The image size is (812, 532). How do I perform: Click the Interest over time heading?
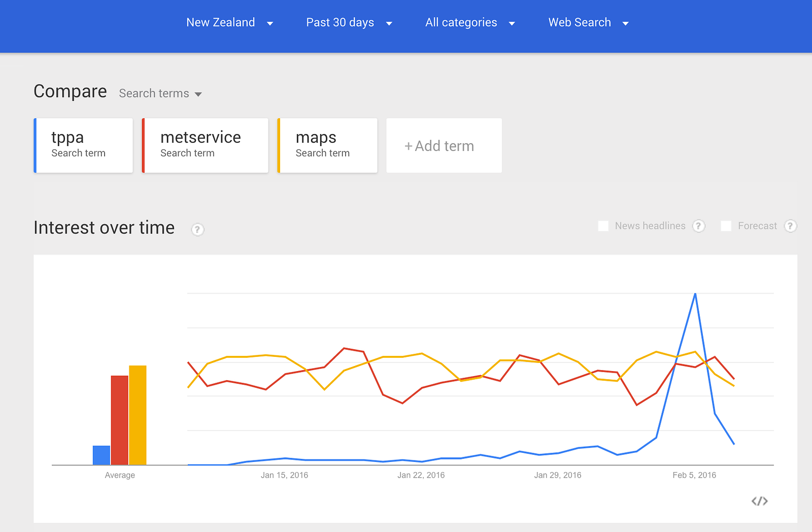pyautogui.click(x=104, y=227)
